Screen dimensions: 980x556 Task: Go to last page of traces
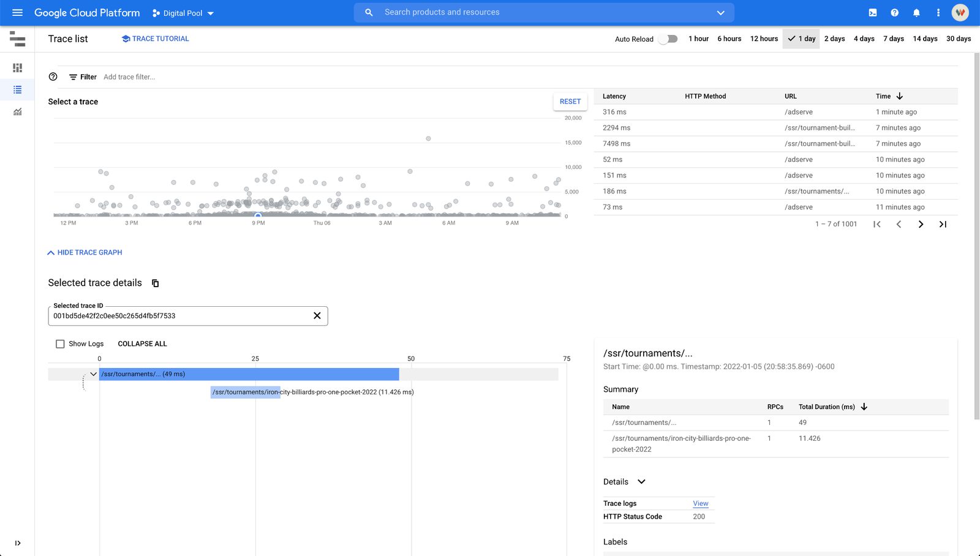943,224
